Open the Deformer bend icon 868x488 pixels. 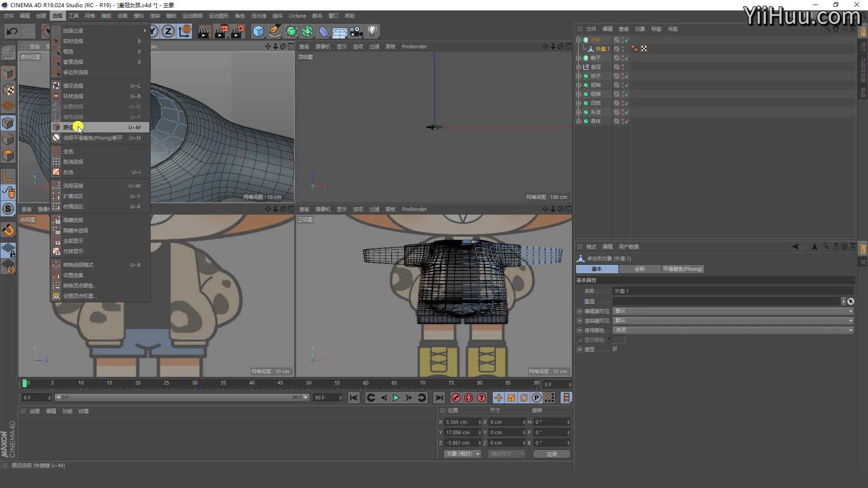click(x=324, y=31)
